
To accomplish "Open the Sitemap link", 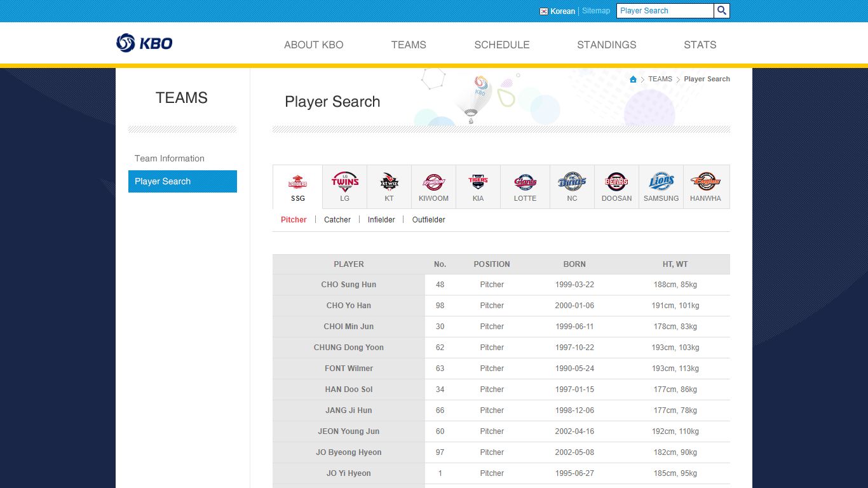I will (x=596, y=11).
